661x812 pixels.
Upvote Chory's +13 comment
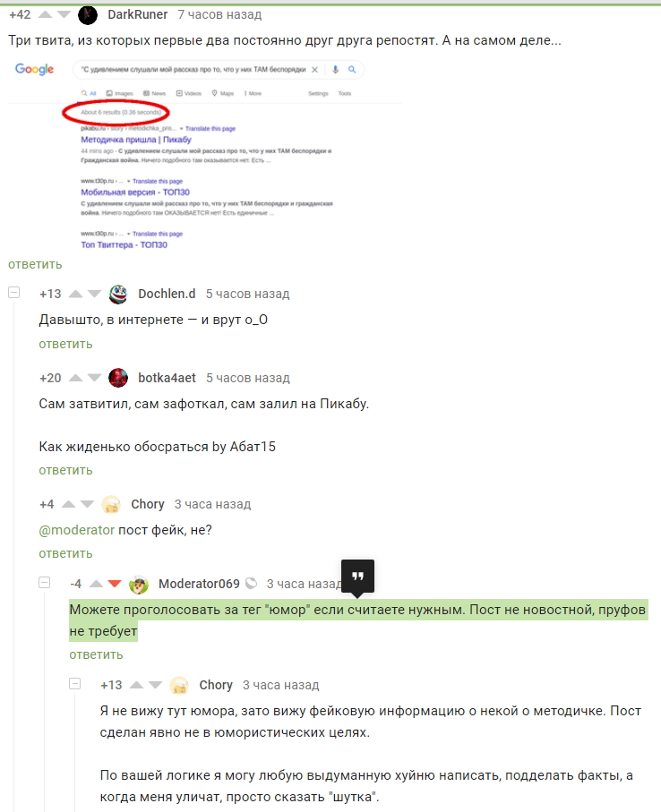pyautogui.click(x=136, y=685)
